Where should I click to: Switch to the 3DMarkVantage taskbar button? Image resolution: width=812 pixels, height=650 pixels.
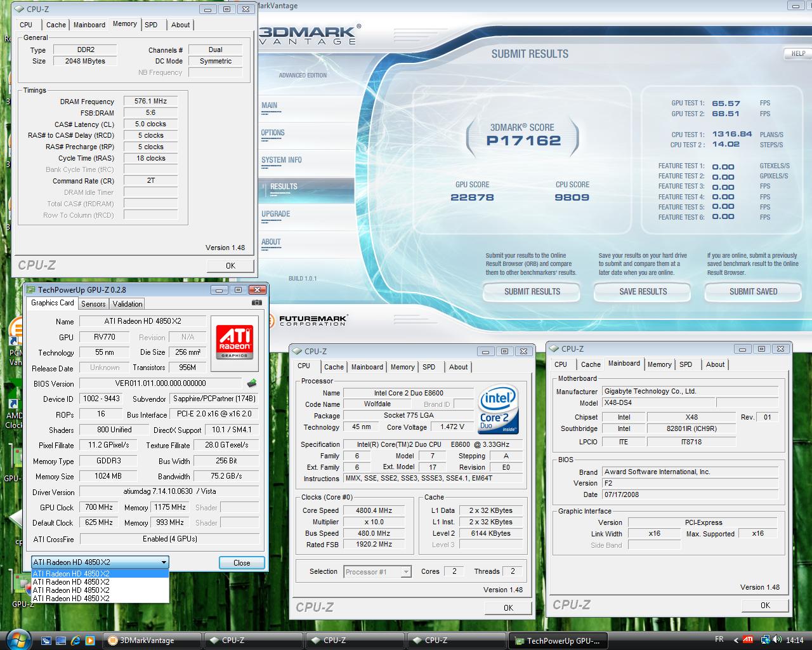(152, 640)
